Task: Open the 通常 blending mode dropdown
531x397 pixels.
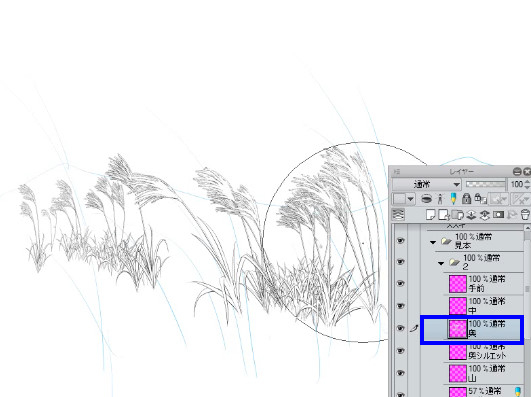Action: pos(426,185)
